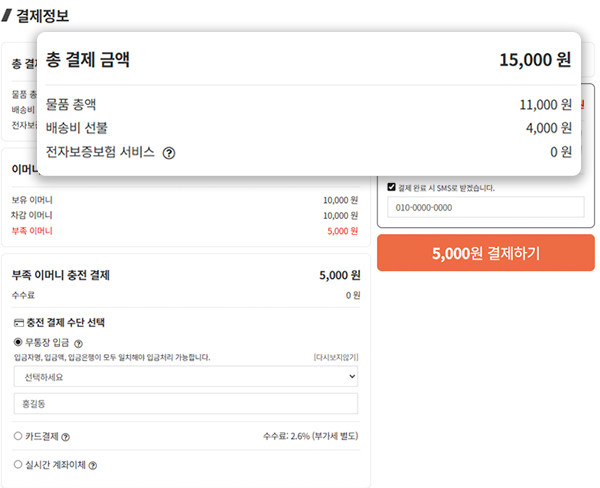Viewport: 600px width, 488px height.
Task: Click help icon next to 실시간 계좌이체
Action: [93, 465]
